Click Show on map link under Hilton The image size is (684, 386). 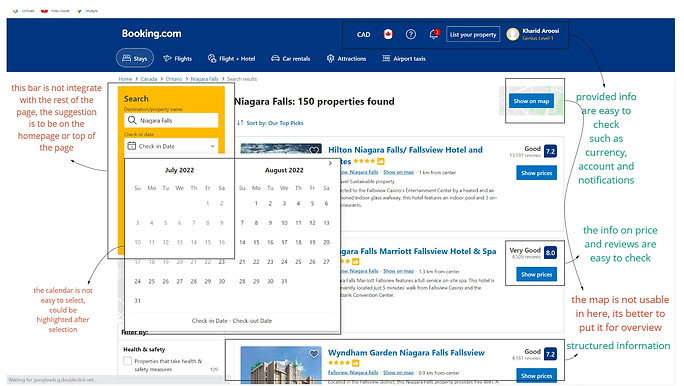[398, 172]
